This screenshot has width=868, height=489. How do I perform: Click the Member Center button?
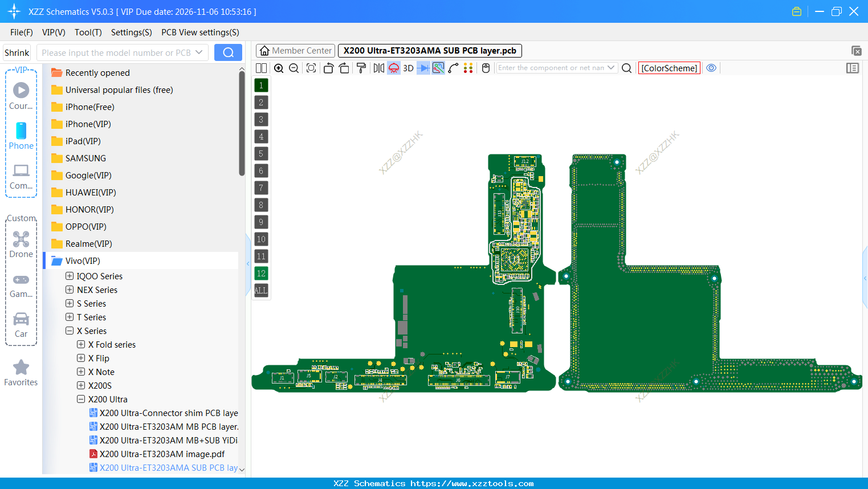coord(295,50)
